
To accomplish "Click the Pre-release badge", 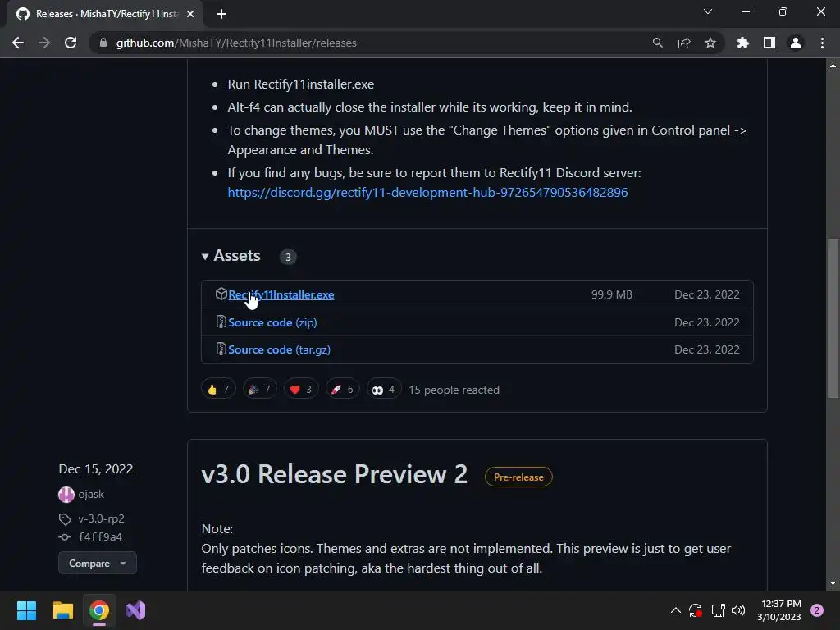I will [518, 477].
